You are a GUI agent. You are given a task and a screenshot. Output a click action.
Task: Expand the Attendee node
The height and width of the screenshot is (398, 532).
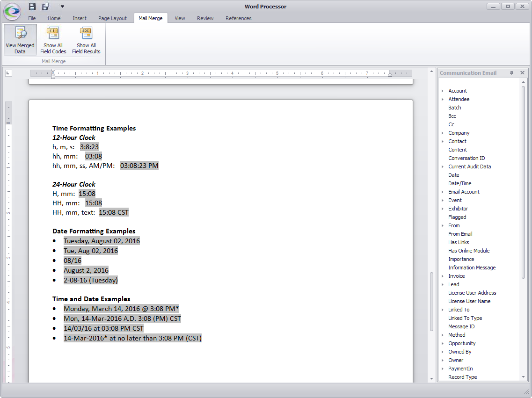[x=443, y=99]
